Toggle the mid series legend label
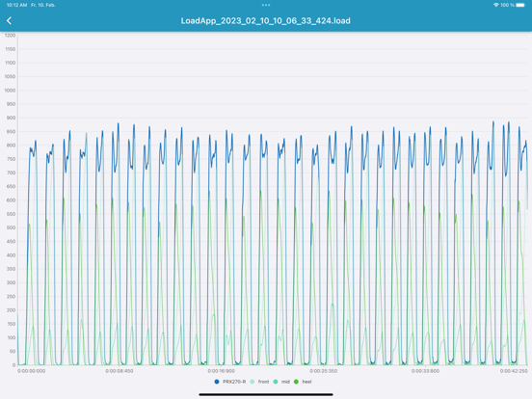The image size is (532, 399). (x=285, y=382)
